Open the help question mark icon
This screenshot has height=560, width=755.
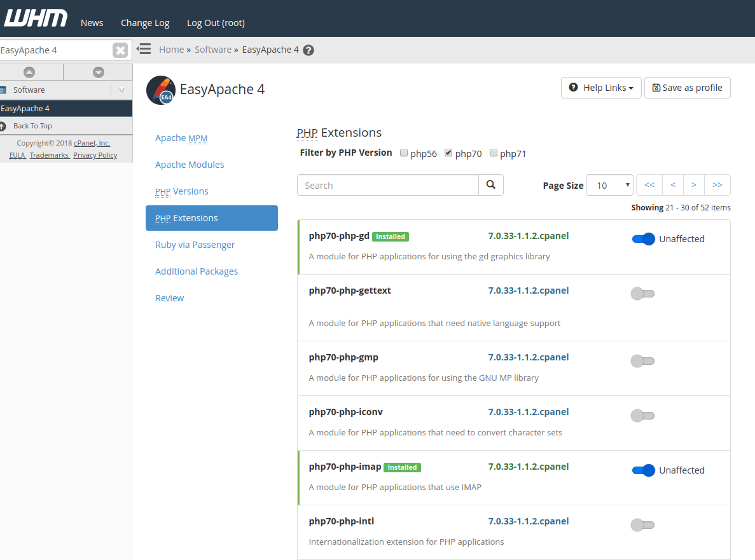pyautogui.click(x=308, y=50)
